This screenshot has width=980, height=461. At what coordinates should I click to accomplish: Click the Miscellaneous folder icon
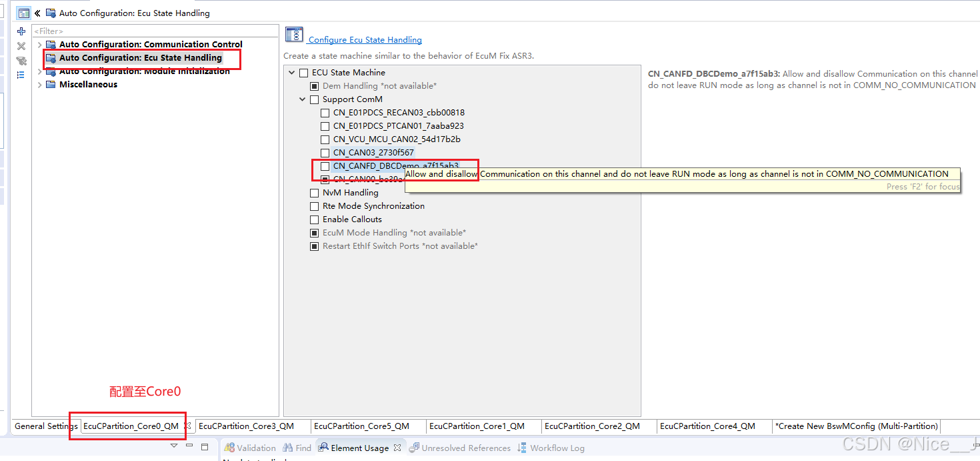[51, 85]
